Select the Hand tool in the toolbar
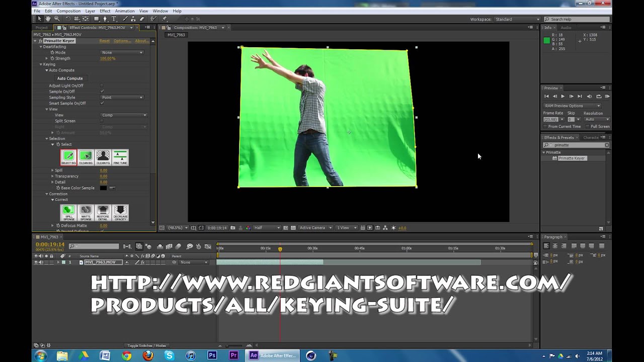The height and width of the screenshot is (362, 644). pyautogui.click(x=48, y=19)
